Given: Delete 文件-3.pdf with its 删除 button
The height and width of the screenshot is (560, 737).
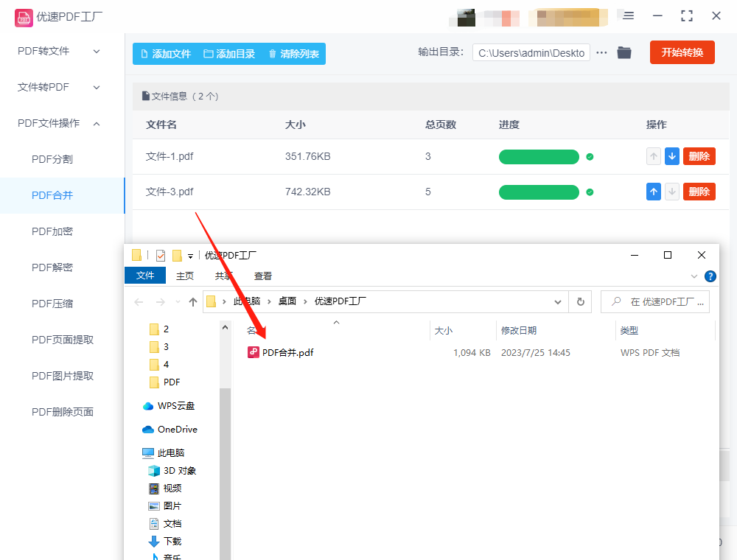Looking at the screenshot, I should (x=699, y=192).
